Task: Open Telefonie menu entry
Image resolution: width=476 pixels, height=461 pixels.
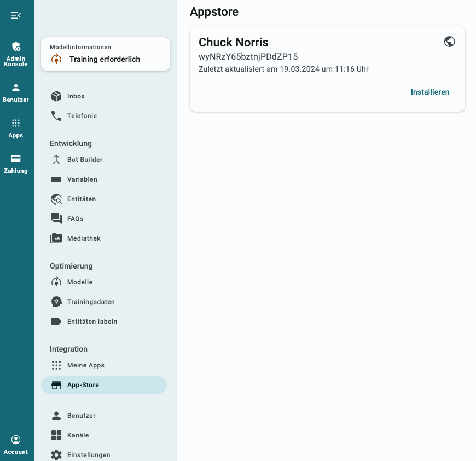Action: (104, 116)
